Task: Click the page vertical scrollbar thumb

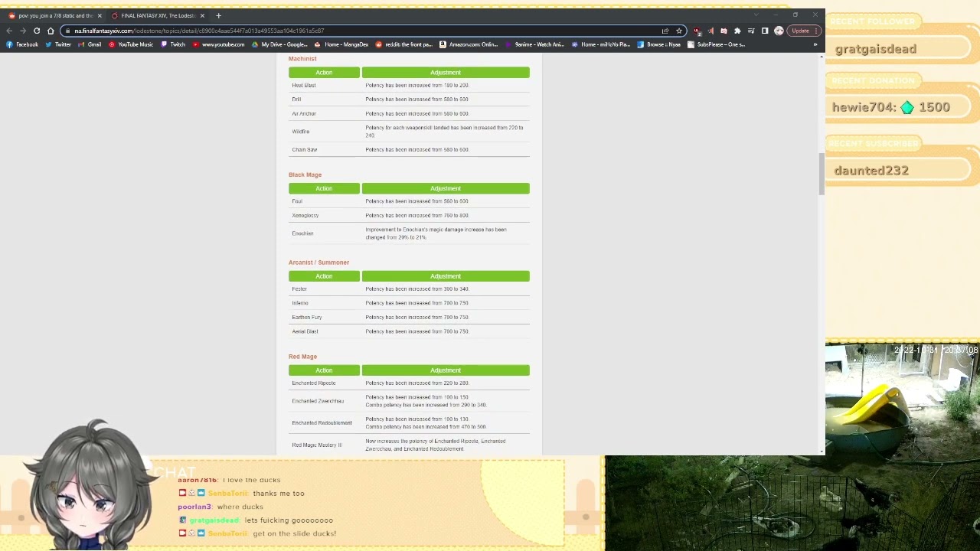Action: 822,174
